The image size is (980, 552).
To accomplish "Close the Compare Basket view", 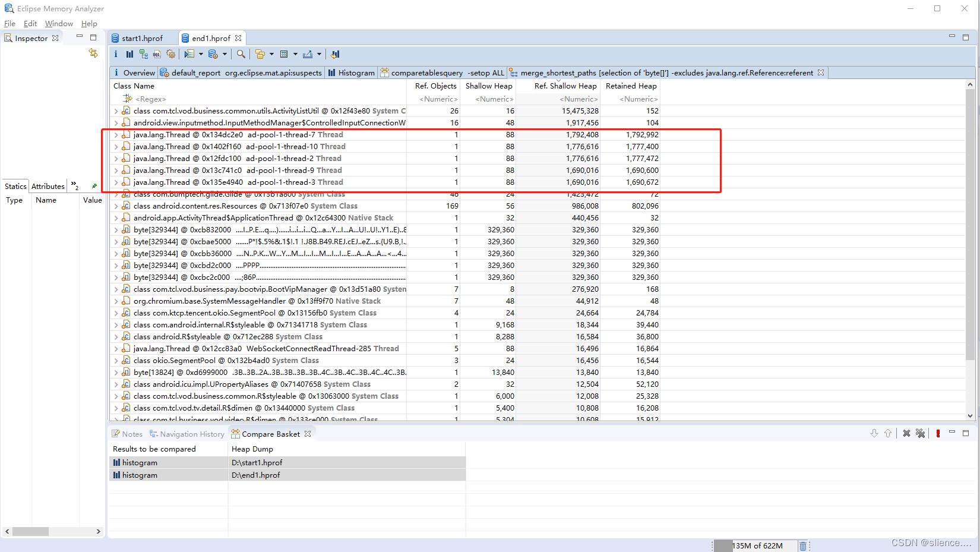I will pos(308,434).
